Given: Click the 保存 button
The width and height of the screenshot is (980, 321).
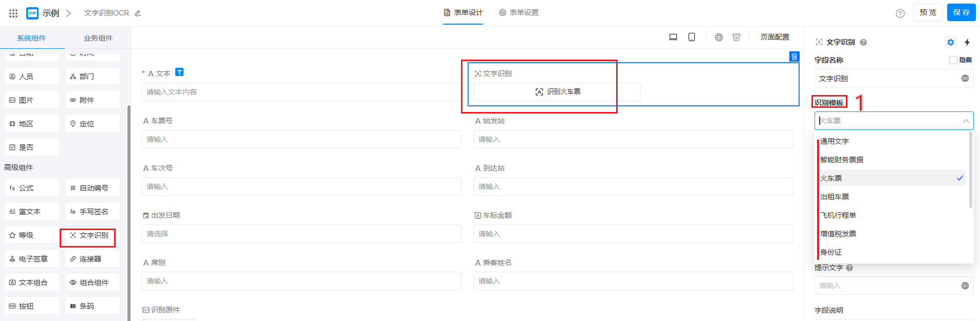Looking at the screenshot, I should click(961, 12).
